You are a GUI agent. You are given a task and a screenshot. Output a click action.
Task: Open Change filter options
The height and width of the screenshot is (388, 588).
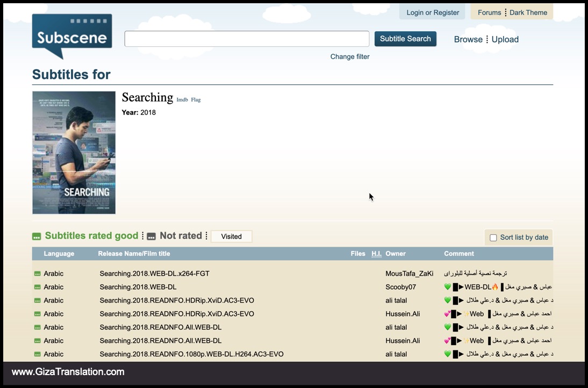point(350,56)
